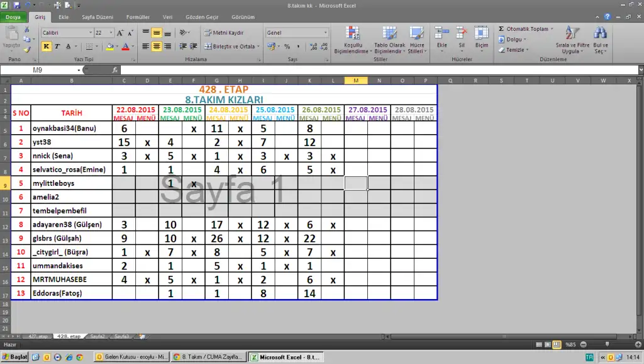644x364 pixels.
Task: Expand the Hizalama group dialog launcher
Action: (258, 60)
